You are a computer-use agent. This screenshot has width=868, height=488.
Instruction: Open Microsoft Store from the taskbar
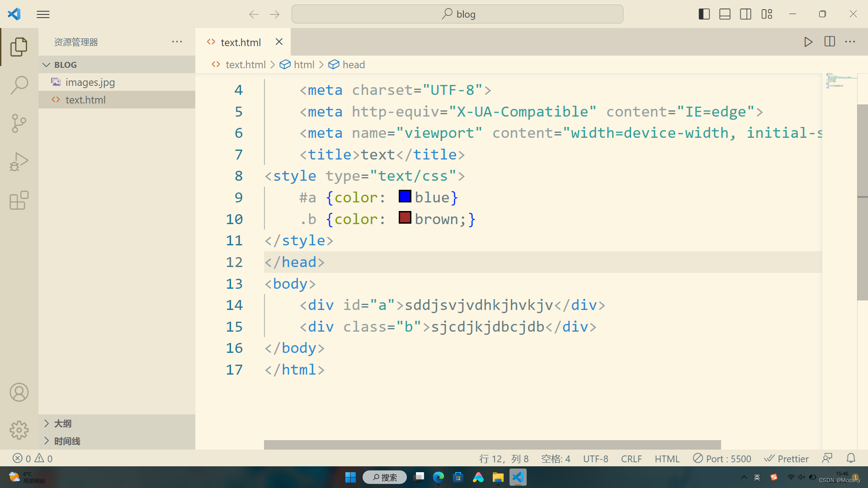click(458, 477)
